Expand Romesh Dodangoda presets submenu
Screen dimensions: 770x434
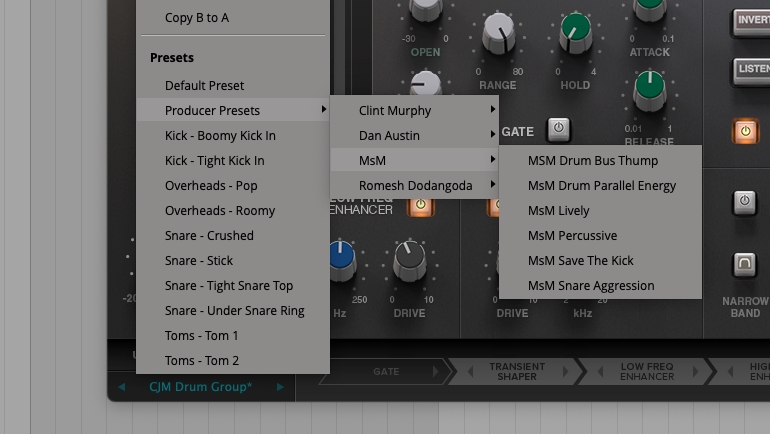[x=414, y=186]
